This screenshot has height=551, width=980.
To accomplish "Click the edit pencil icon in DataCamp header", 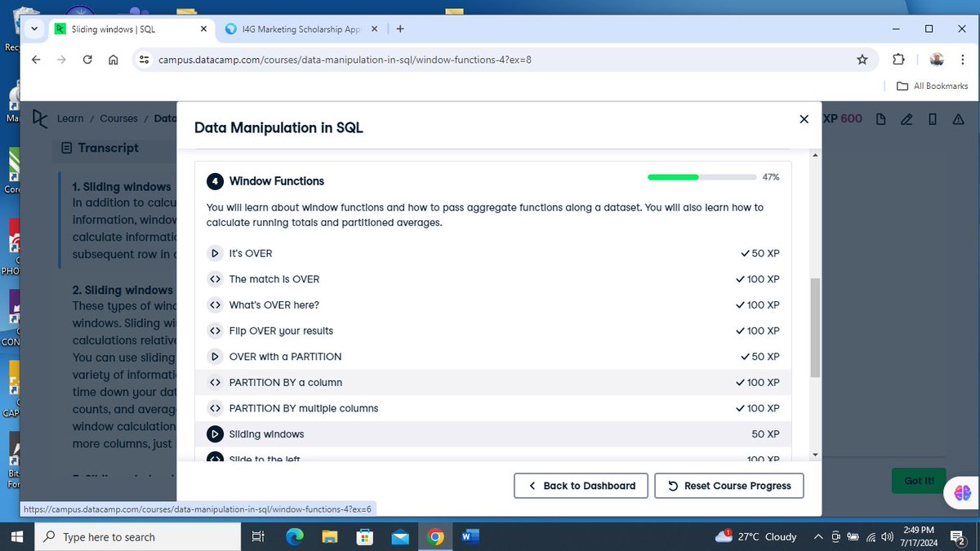I will [x=906, y=119].
